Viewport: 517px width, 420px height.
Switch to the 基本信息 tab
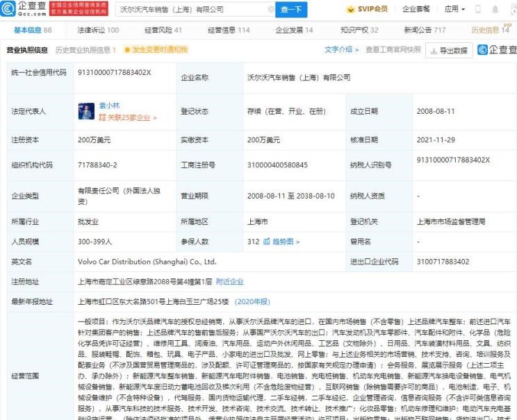pyautogui.click(x=33, y=30)
